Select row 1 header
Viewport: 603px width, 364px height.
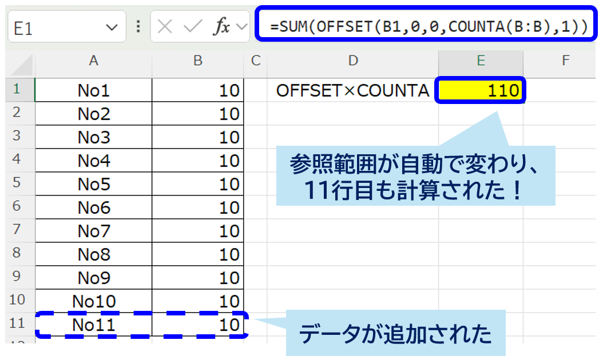click(x=17, y=90)
